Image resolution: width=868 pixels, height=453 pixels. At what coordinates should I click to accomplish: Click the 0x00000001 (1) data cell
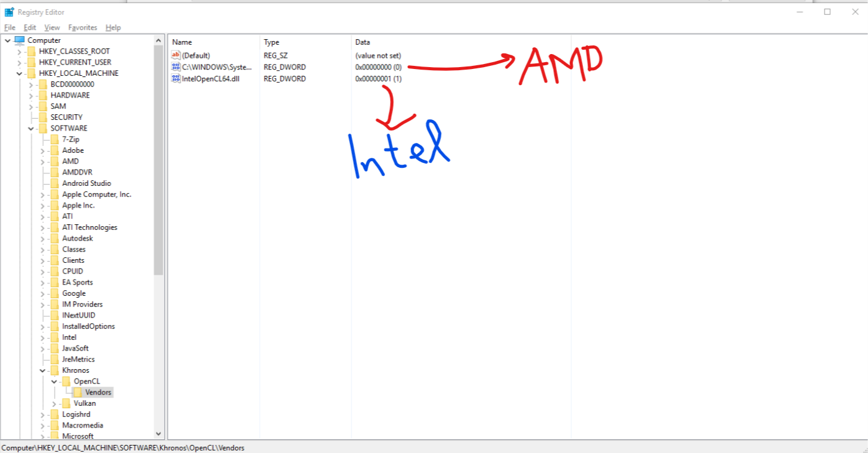[378, 78]
